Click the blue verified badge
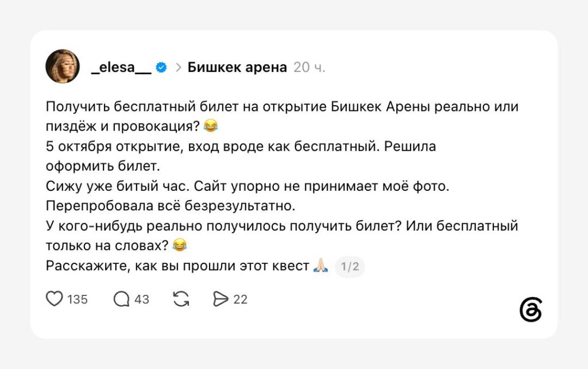The image size is (588, 369). (161, 68)
